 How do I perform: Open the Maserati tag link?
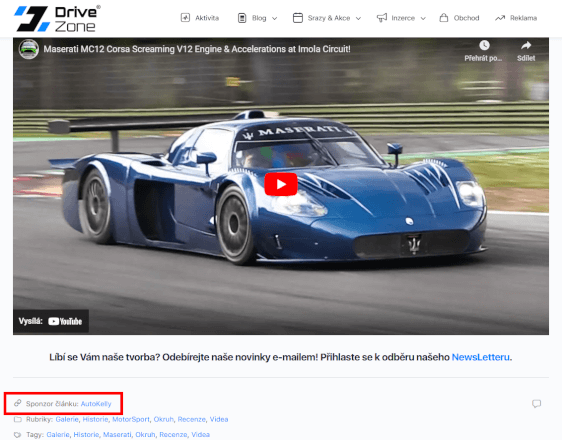point(117,435)
